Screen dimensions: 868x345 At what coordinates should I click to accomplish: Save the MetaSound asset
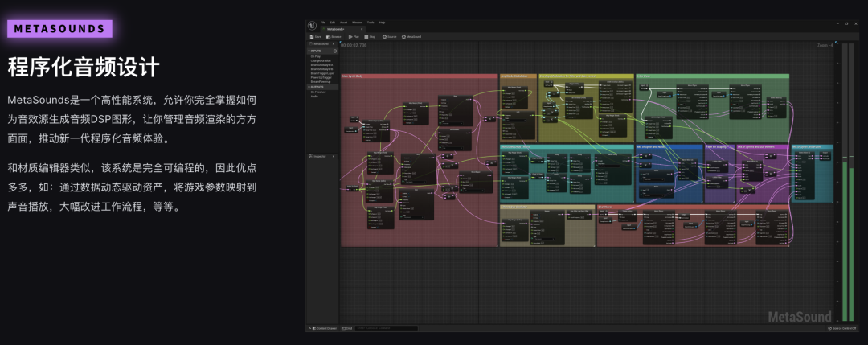point(316,36)
